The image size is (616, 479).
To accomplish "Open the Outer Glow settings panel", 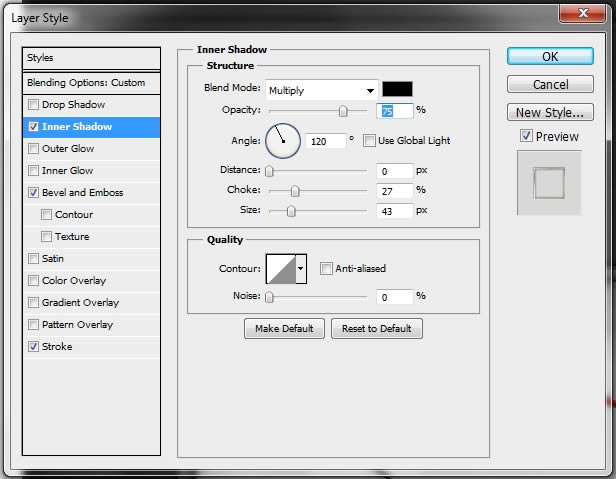I will [68, 149].
